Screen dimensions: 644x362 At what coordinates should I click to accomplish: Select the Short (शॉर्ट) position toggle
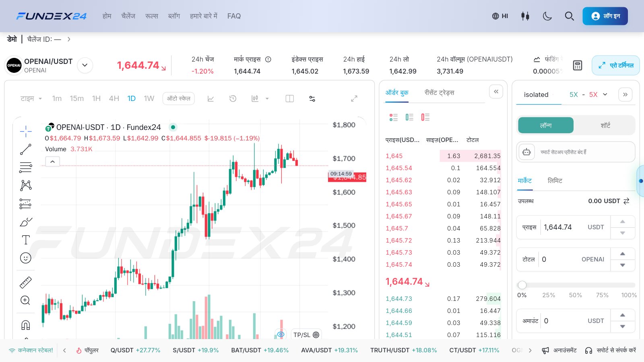[x=605, y=125]
